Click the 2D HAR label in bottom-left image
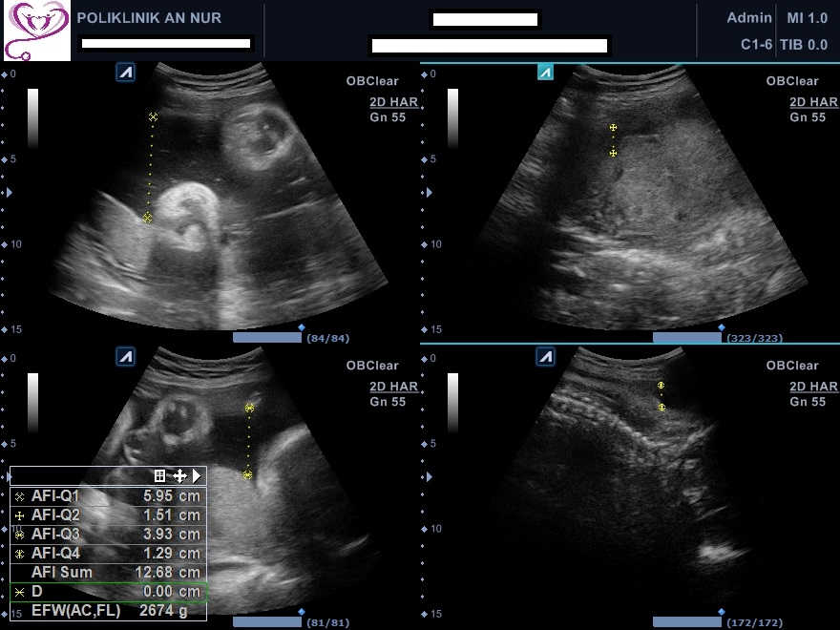The width and height of the screenshot is (840, 630). coord(393,387)
